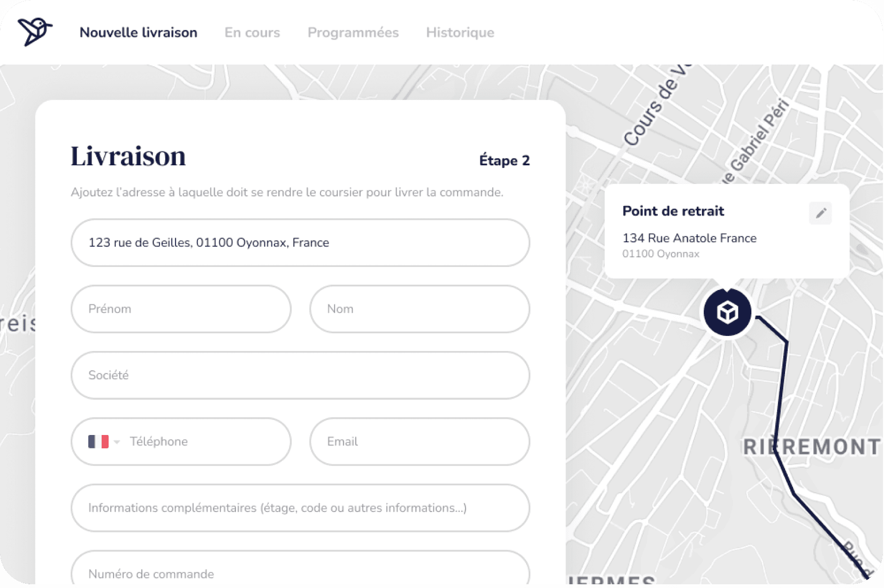The height and width of the screenshot is (588, 884).
Task: Click the Point de retrait card header
Action: pyautogui.click(x=674, y=211)
